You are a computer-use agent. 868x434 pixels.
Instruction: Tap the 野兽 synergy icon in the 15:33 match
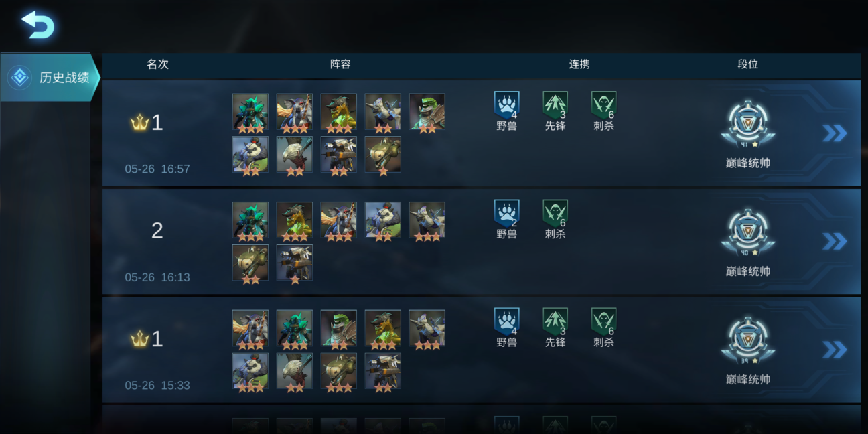pyautogui.click(x=507, y=322)
